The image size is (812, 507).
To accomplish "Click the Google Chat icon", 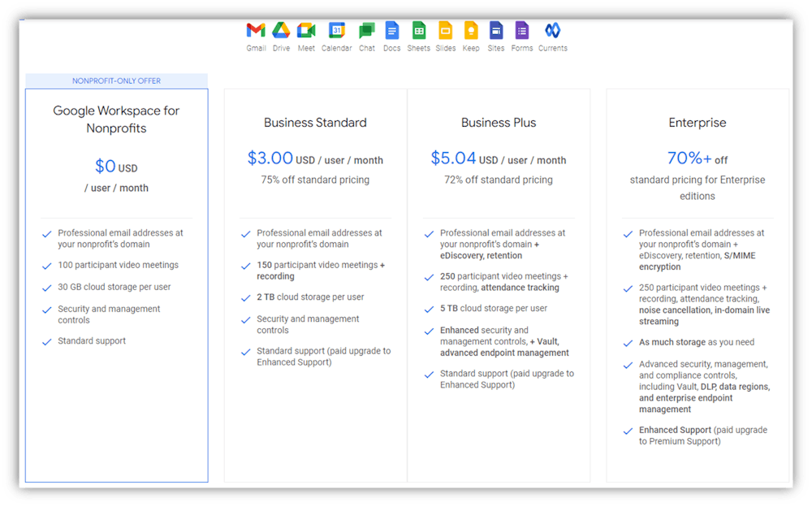I will (x=367, y=31).
